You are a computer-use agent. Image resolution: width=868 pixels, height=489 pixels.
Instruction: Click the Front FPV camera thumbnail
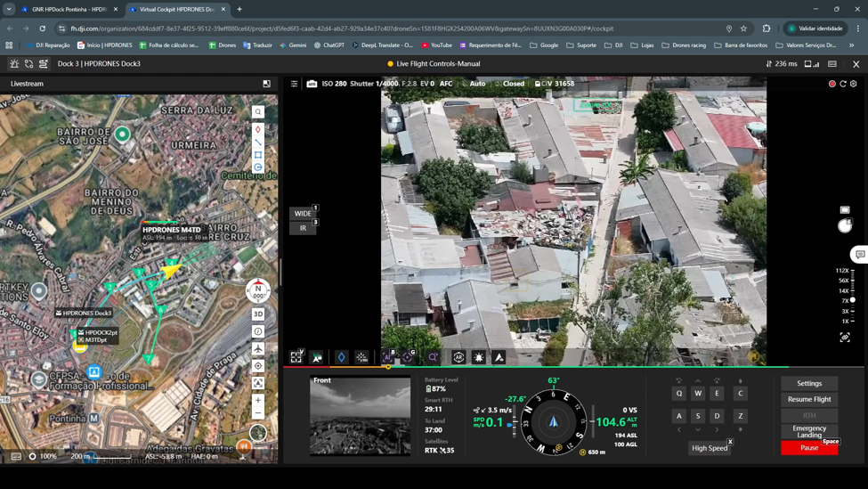(361, 416)
